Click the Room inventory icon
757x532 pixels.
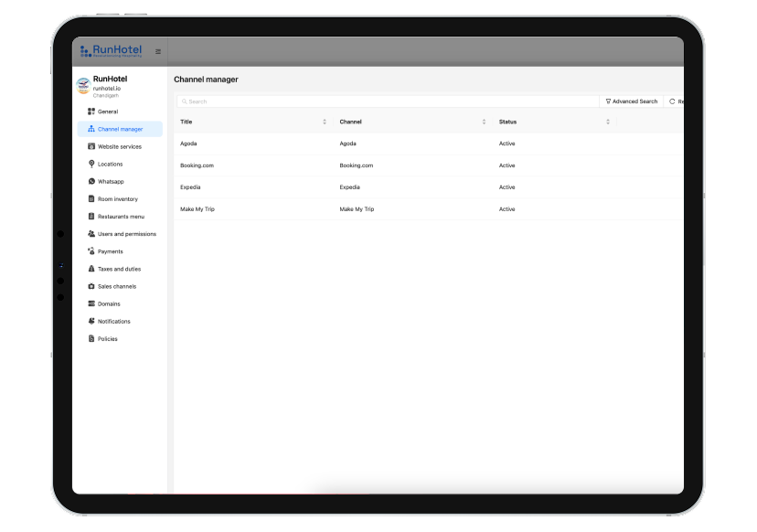[x=91, y=199]
